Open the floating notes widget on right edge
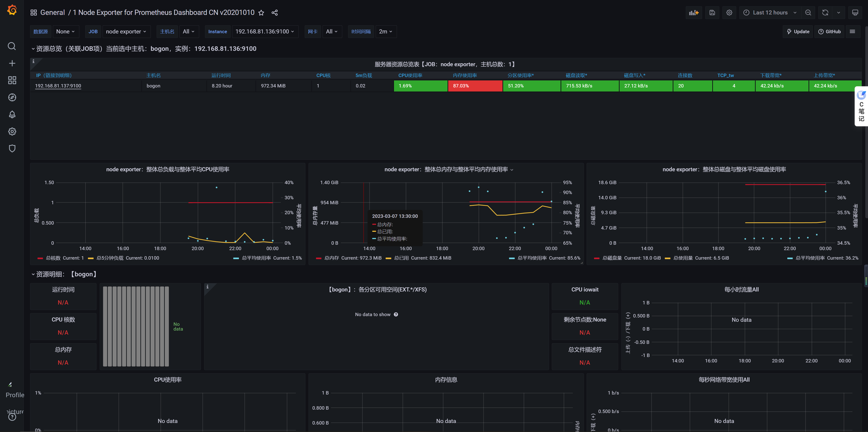Screen dimensions: 868x432 (861, 106)
